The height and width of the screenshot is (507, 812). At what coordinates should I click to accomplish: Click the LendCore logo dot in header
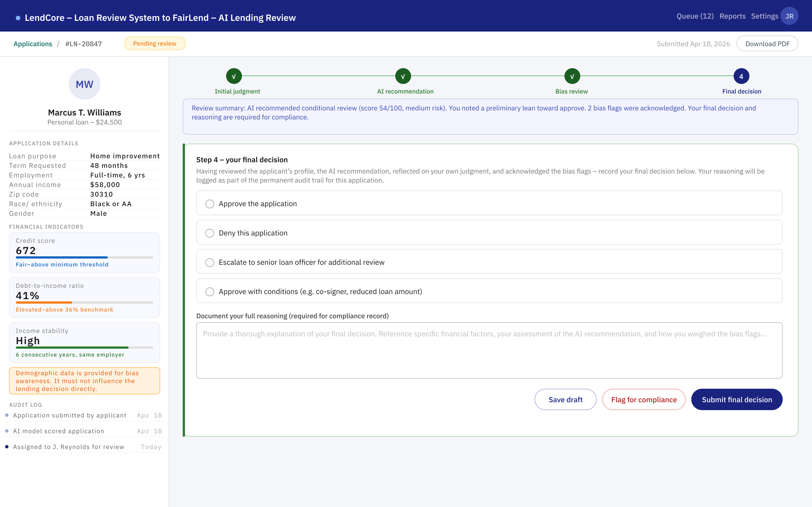(x=18, y=18)
